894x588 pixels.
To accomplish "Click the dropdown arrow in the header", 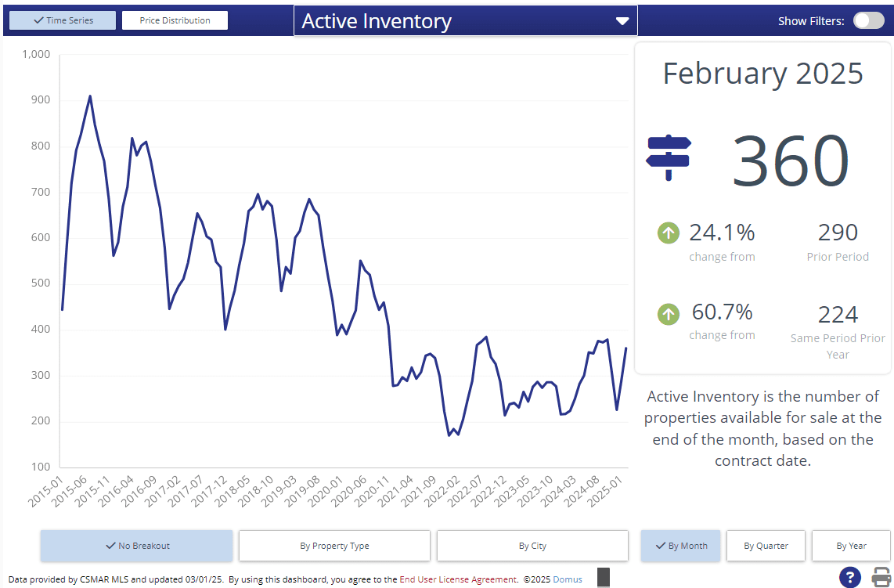I will 622,21.
